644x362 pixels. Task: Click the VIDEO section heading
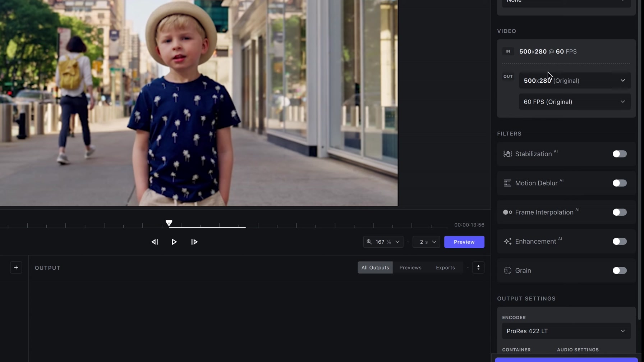[x=506, y=31]
